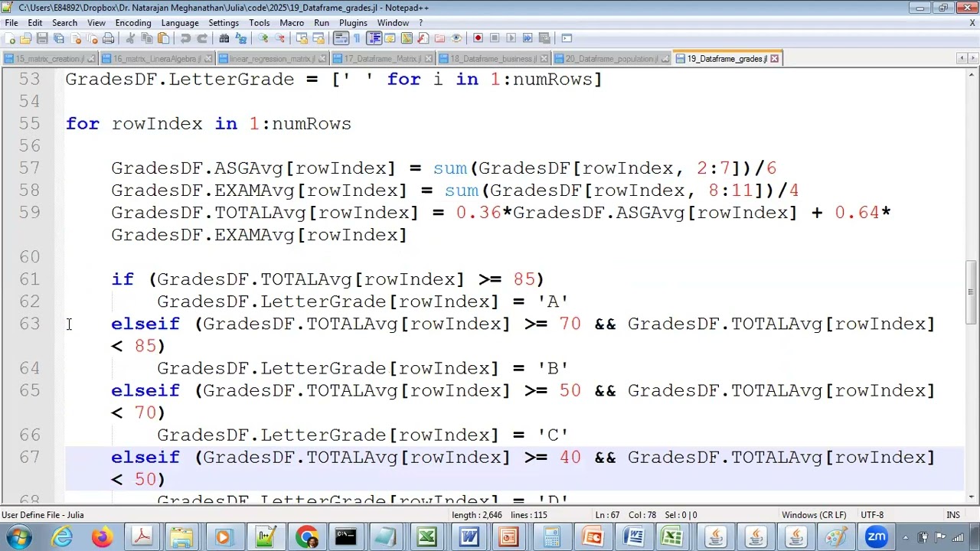Viewport: 980px width, 551px height.
Task: Click the Zoom In toolbar icon
Action: [x=263, y=38]
